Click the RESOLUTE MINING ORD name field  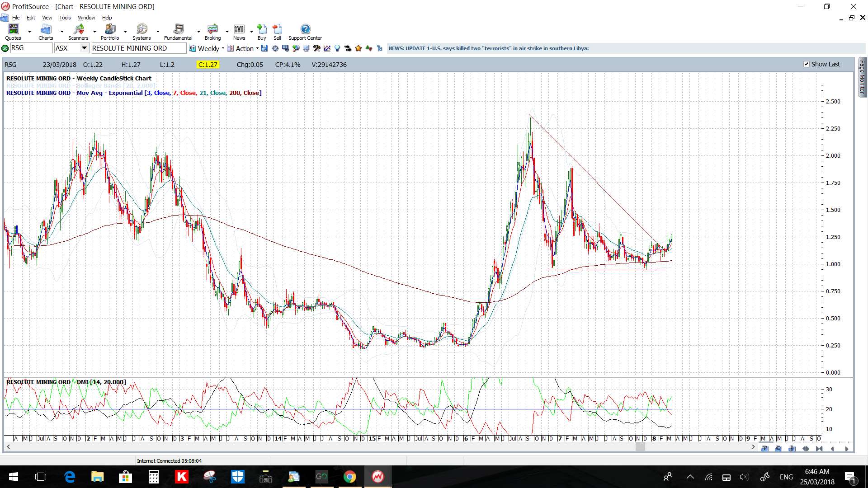pyautogui.click(x=138, y=48)
